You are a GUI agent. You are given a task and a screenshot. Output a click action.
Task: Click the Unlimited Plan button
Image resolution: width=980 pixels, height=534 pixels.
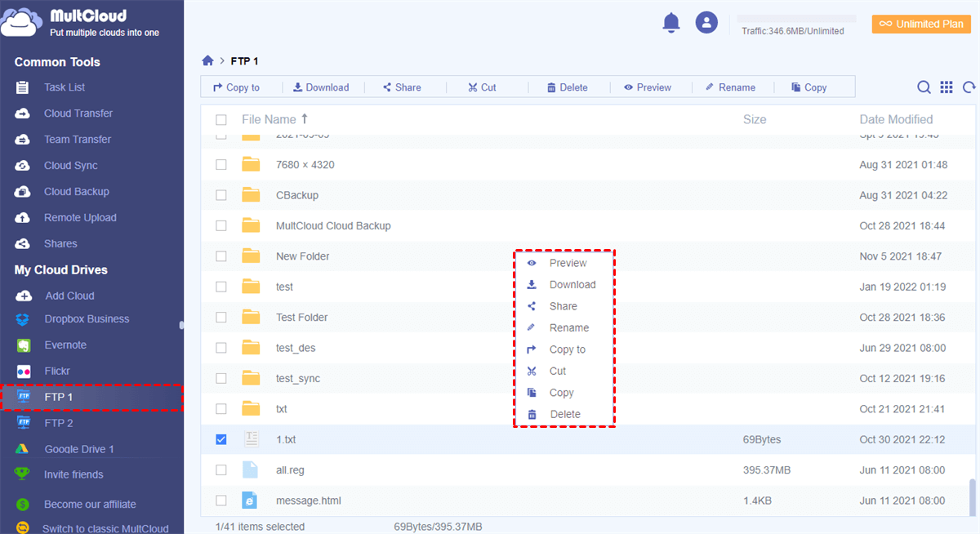click(x=921, y=24)
